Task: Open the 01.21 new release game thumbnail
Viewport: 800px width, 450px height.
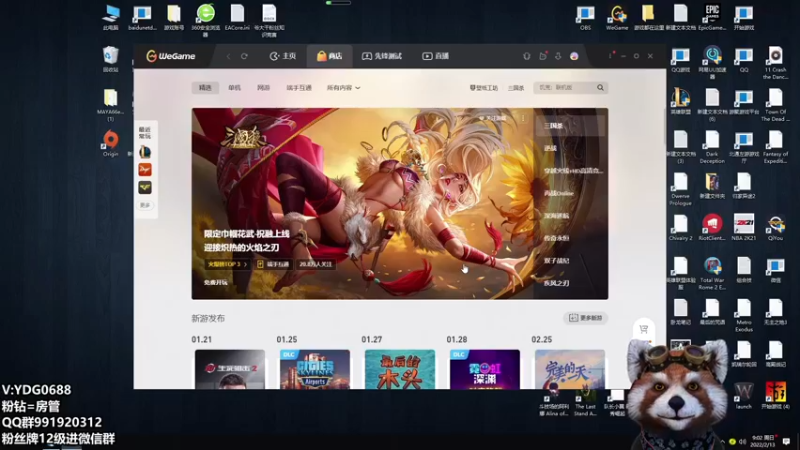Action: pos(230,369)
